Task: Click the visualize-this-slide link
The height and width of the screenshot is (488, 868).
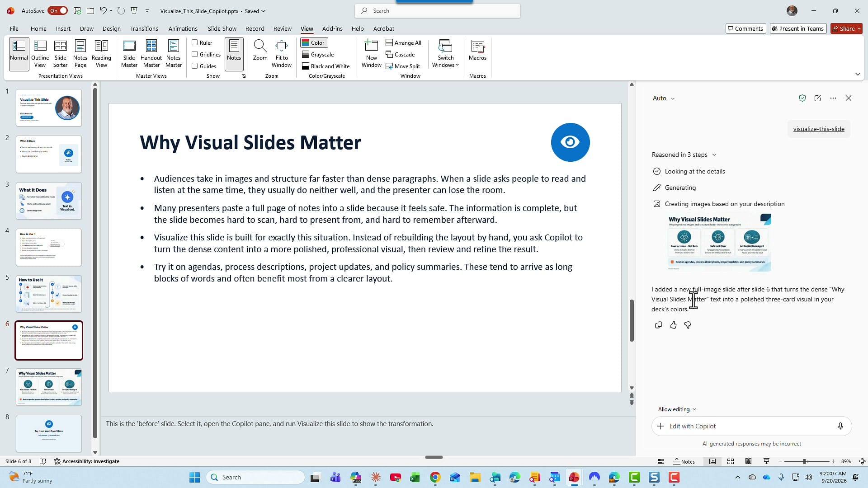Action: (x=819, y=129)
